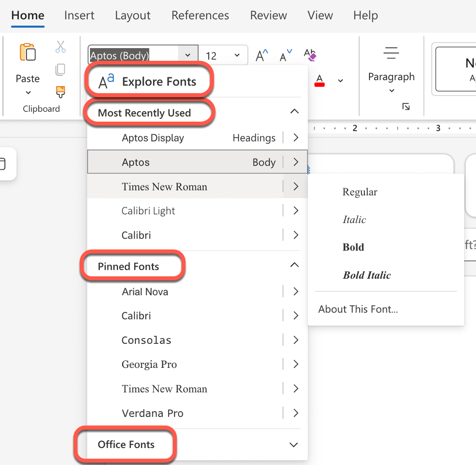Click the Cut scissors icon
476x465 pixels.
(60, 47)
